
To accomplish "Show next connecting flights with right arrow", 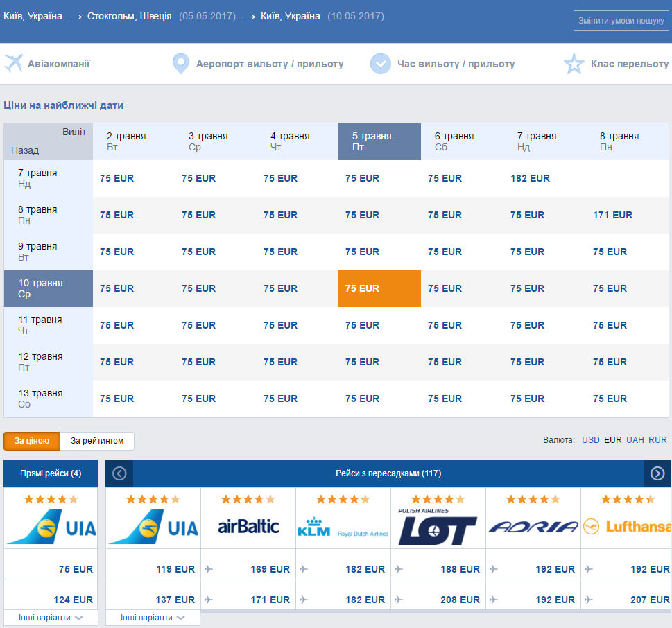I will point(657,473).
